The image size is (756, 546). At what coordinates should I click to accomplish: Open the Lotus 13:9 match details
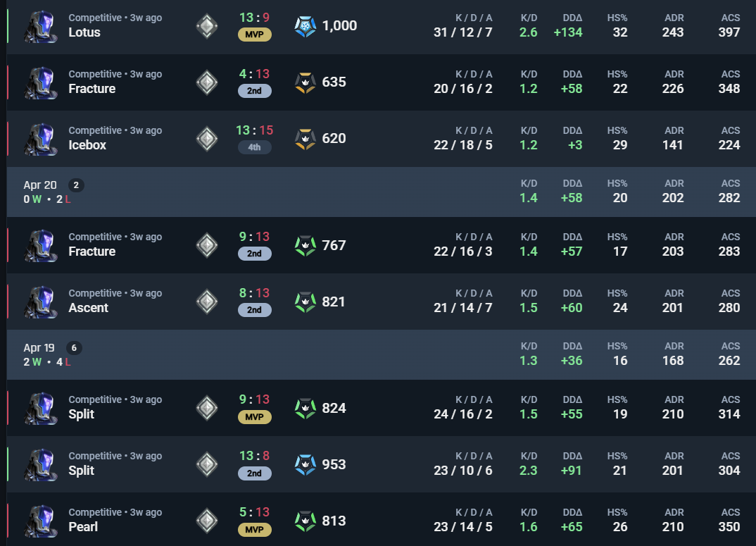381,26
